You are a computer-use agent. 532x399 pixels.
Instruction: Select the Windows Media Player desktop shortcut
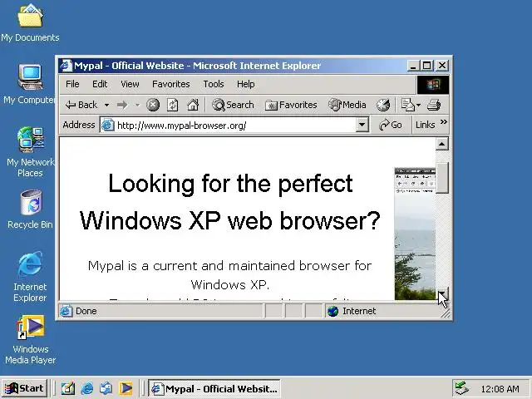pos(30,340)
